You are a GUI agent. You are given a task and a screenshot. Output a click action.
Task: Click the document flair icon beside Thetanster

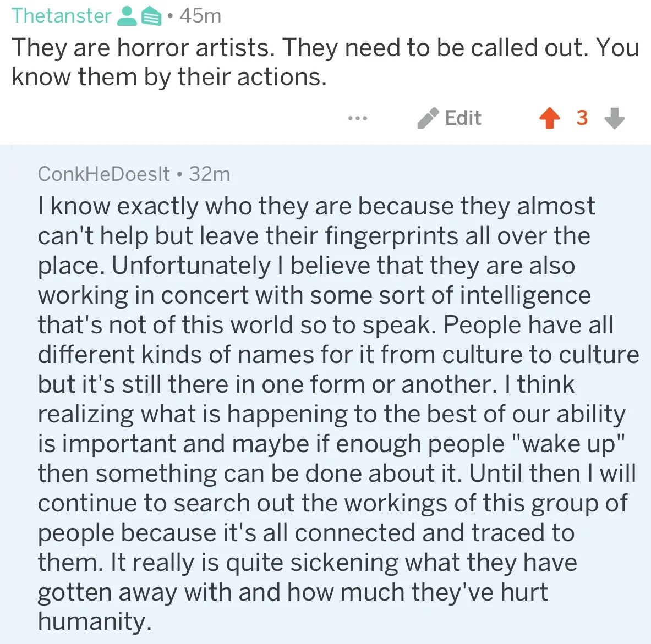point(151,18)
